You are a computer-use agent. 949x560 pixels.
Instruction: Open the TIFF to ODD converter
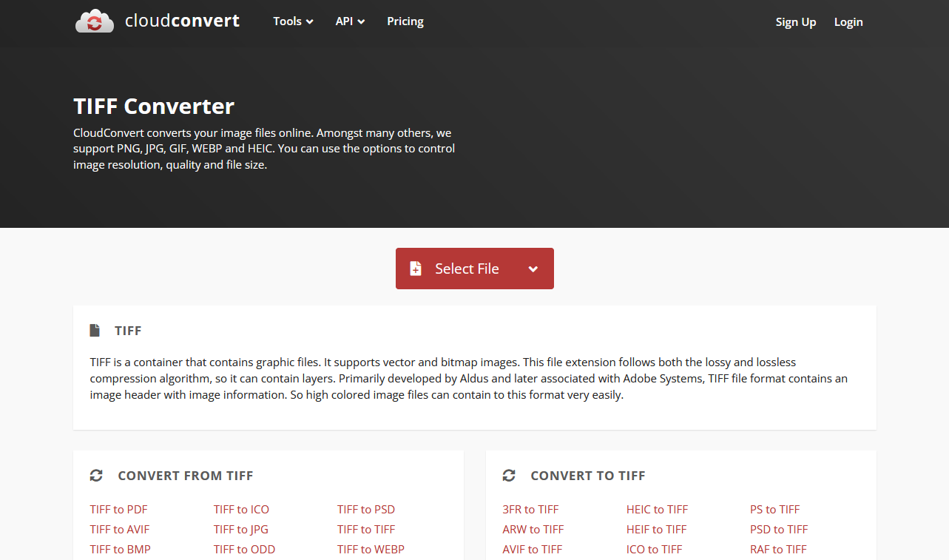244,549
